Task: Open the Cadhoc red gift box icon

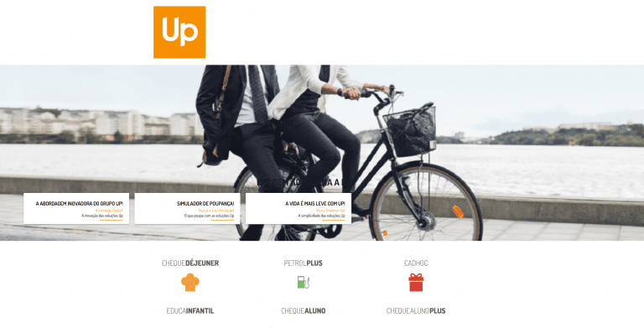Action: point(416,283)
